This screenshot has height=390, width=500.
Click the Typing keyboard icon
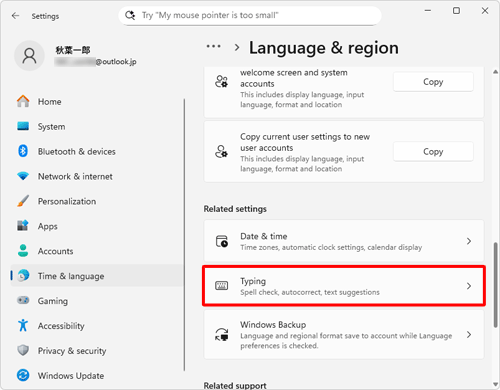point(222,286)
